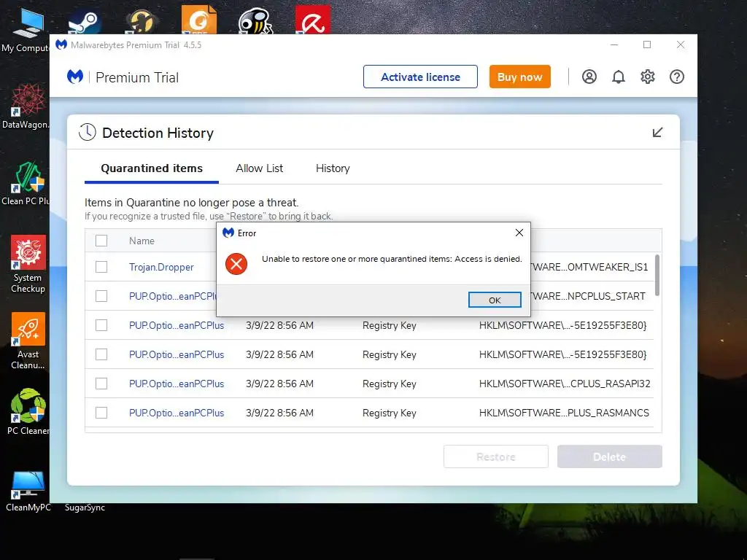747x560 pixels.
Task: Open the System Checkup desktop shortcut
Action: [x=28, y=264]
